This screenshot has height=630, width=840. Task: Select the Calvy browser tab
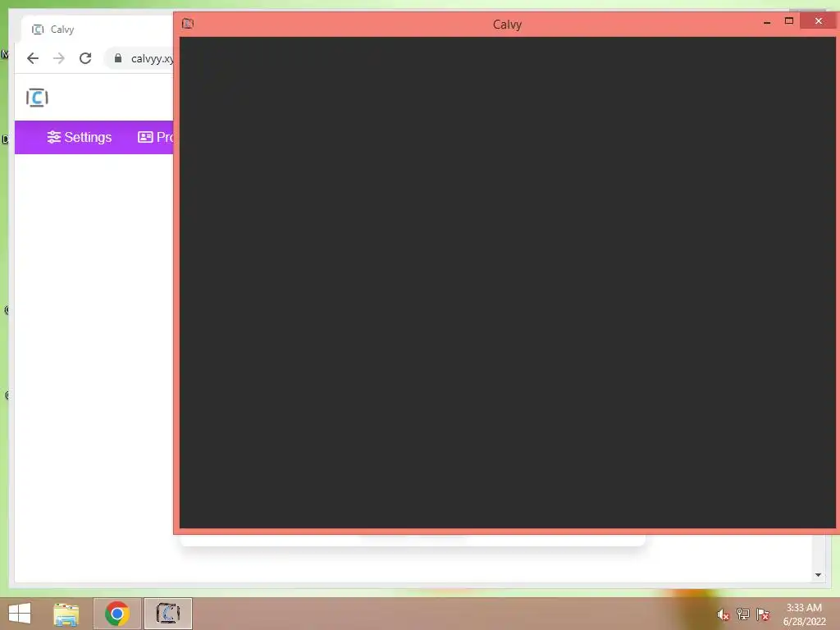point(97,30)
